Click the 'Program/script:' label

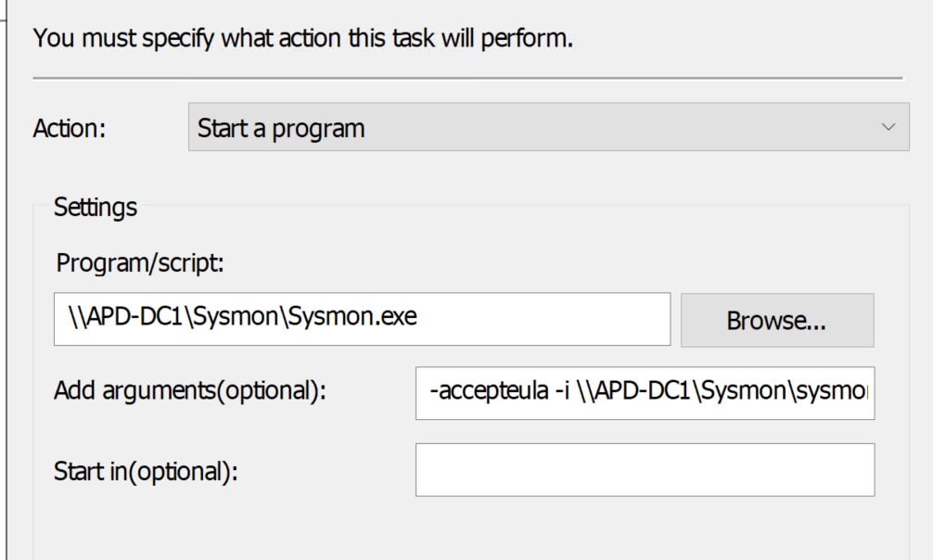[140, 263]
